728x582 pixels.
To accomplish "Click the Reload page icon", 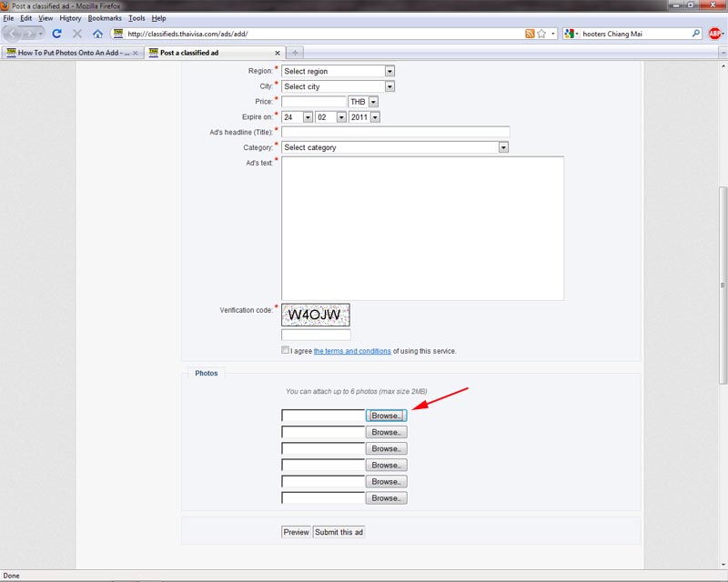I will pyautogui.click(x=56, y=34).
